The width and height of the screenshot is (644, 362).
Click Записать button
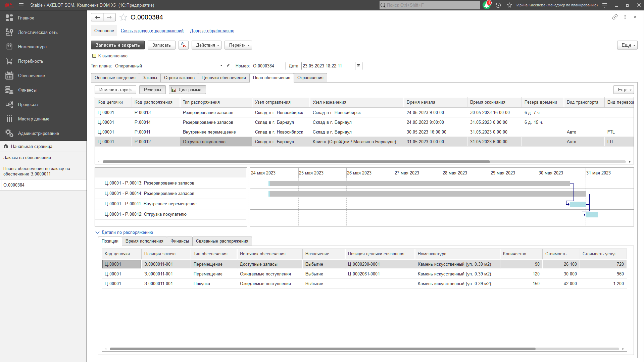[161, 45]
